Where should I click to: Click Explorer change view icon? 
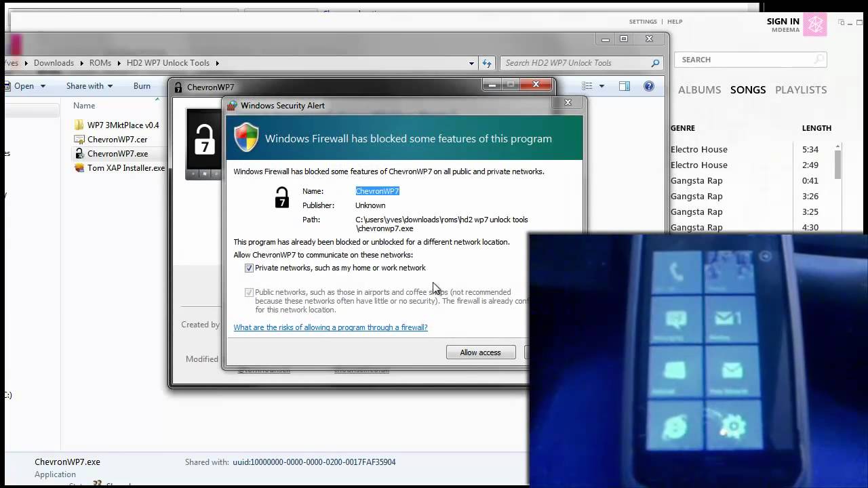587,86
